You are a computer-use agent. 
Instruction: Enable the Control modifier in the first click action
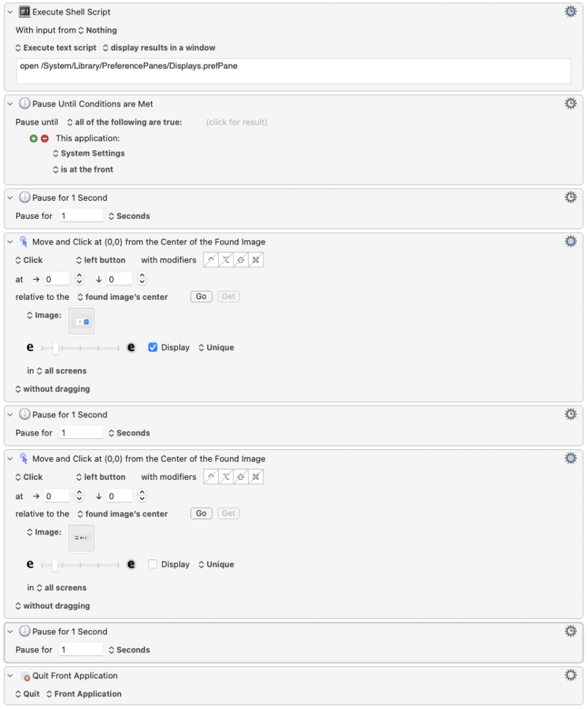coord(211,260)
